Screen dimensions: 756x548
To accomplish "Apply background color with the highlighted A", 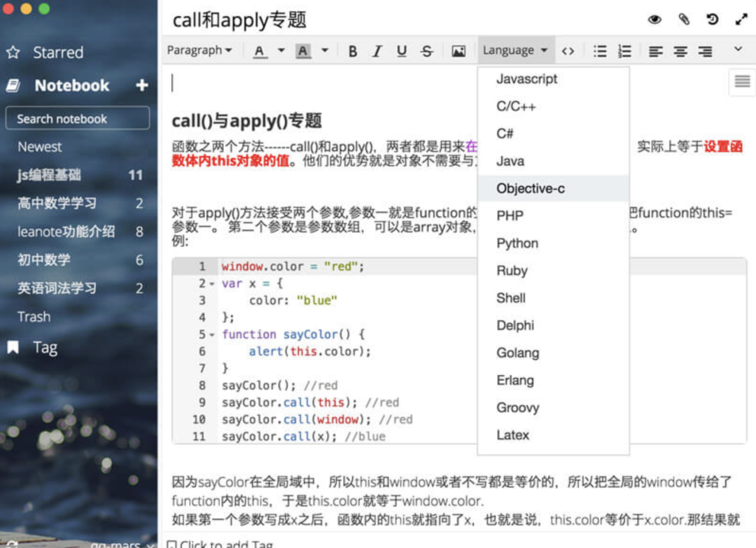I will click(303, 50).
